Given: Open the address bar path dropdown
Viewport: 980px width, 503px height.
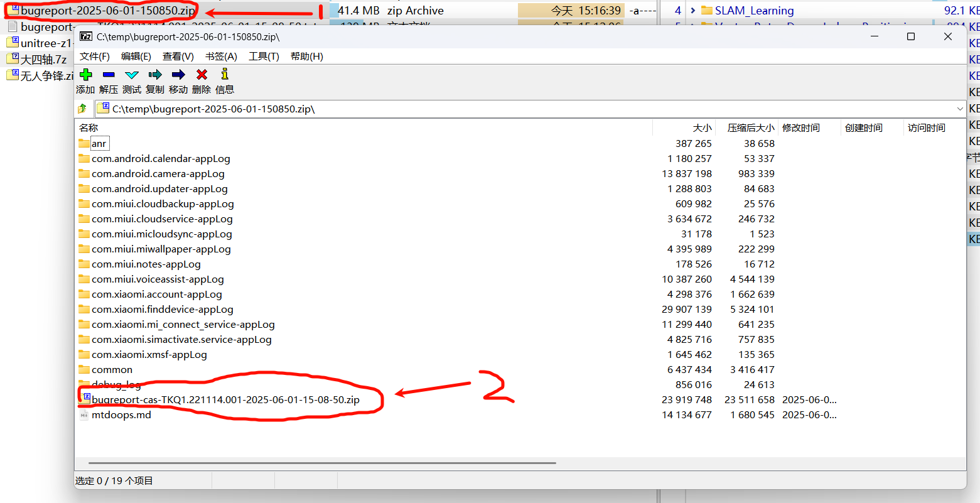Looking at the screenshot, I should (x=959, y=109).
